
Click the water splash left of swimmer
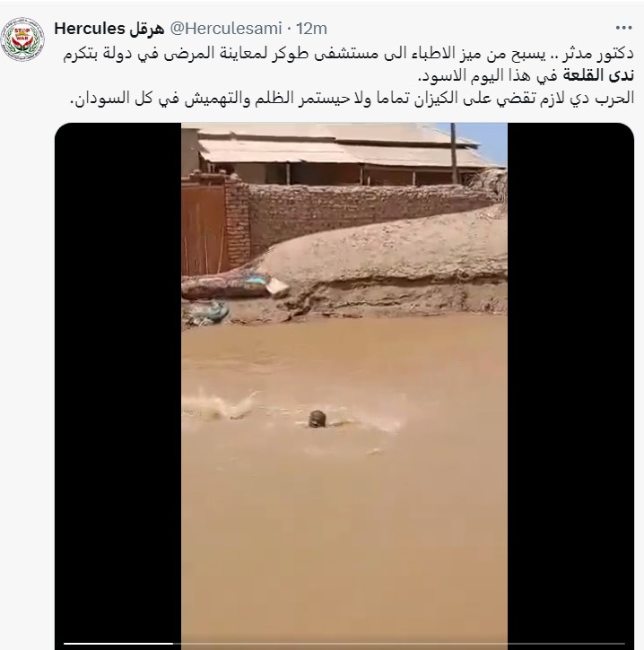tap(220, 405)
